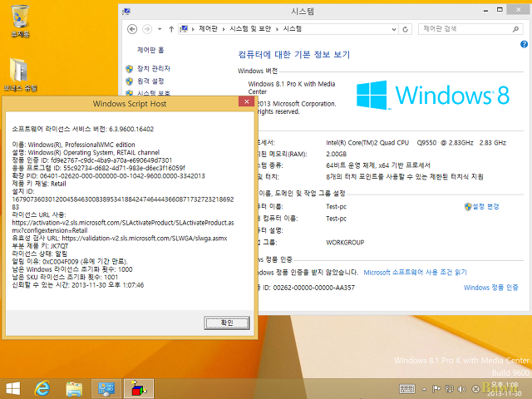Open the Action Center flag icon
This screenshot has height=399, width=532.
tap(436, 389)
